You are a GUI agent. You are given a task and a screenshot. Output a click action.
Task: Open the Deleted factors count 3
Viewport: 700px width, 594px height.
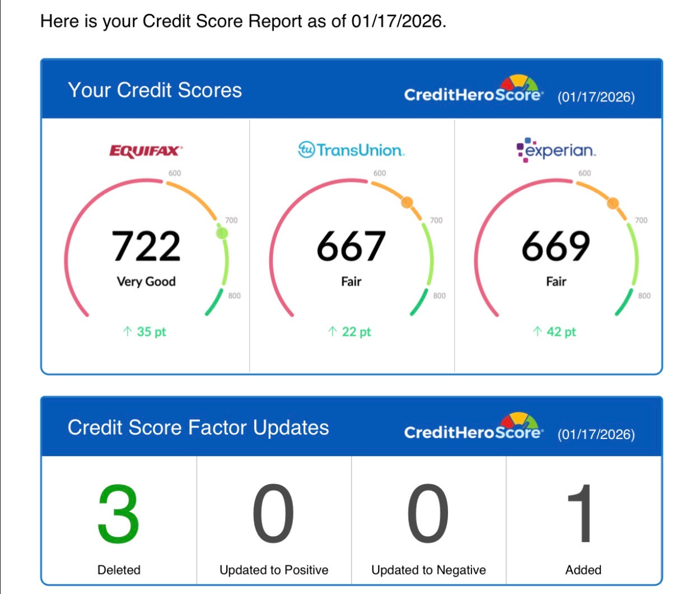pos(118,514)
